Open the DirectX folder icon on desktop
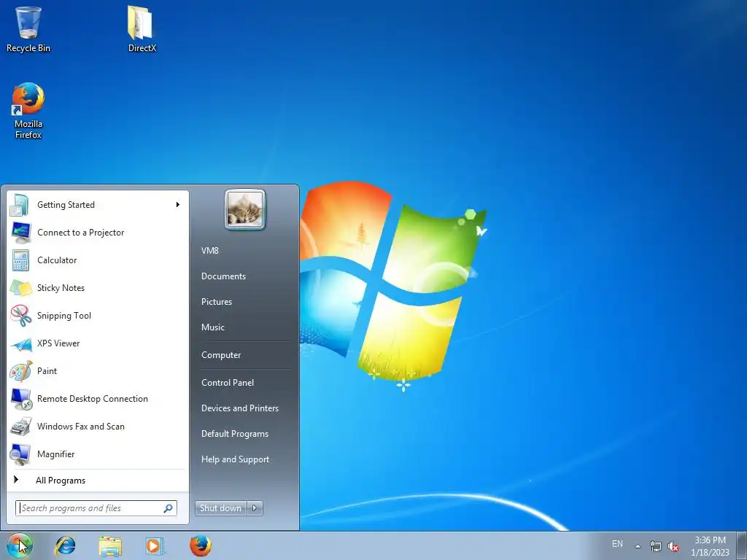The width and height of the screenshot is (747, 560). 142,28
